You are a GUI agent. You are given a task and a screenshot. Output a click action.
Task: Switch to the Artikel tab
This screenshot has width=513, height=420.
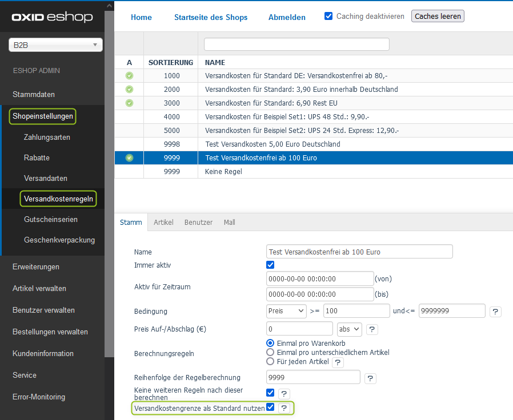(x=163, y=222)
